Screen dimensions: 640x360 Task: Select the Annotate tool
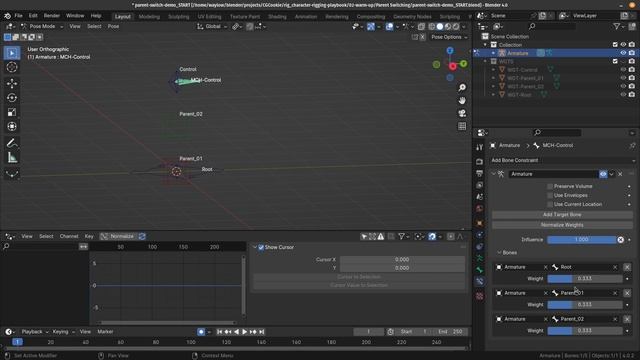pos(12,143)
